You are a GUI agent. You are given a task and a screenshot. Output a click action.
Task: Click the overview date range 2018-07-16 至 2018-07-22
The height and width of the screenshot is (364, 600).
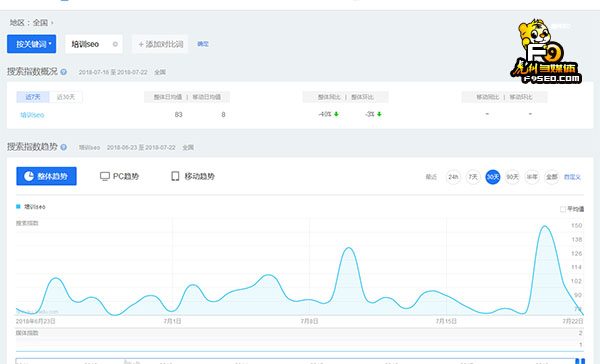[x=113, y=72]
